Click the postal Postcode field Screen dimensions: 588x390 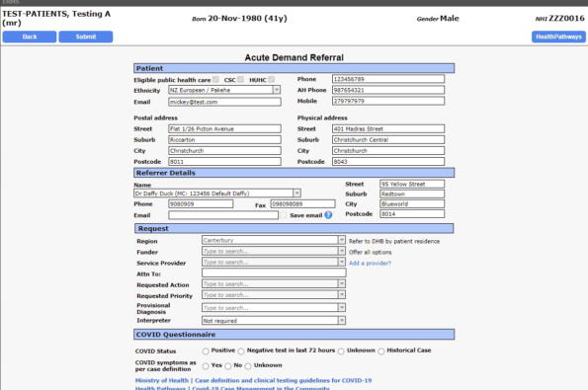224,162
